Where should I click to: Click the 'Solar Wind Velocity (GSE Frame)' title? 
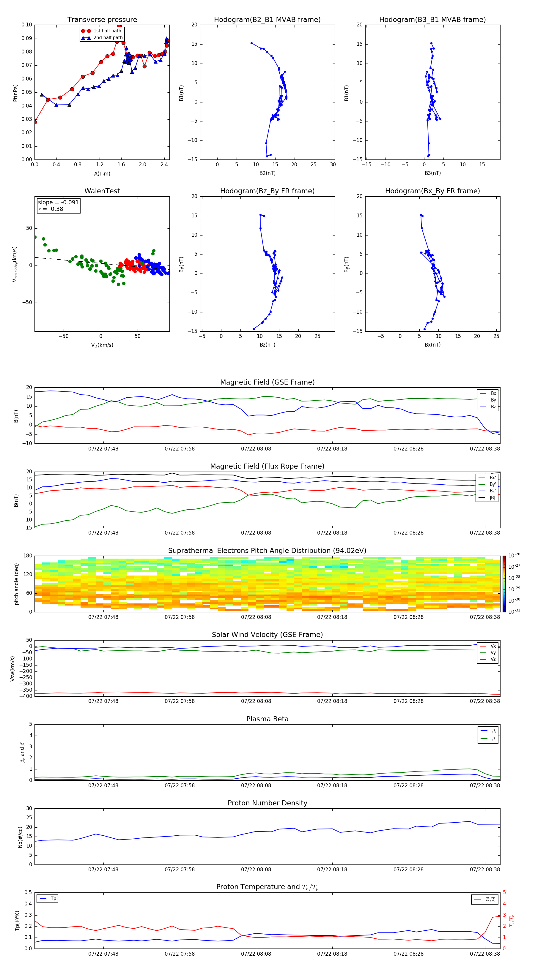click(267, 635)
